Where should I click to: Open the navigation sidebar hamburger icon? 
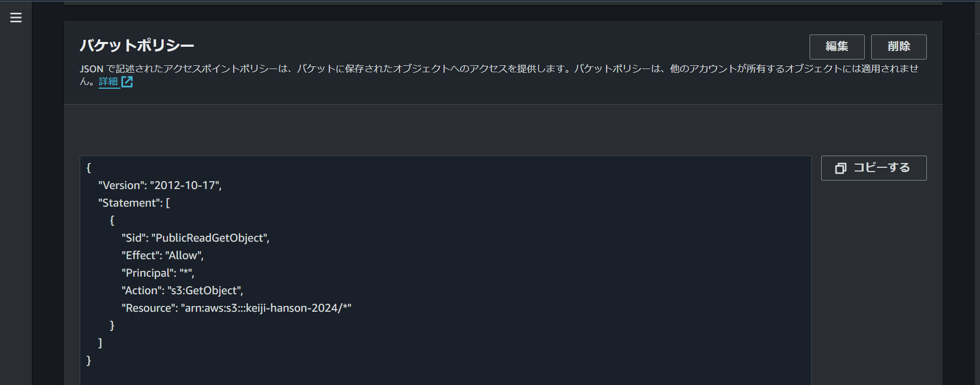point(15,17)
